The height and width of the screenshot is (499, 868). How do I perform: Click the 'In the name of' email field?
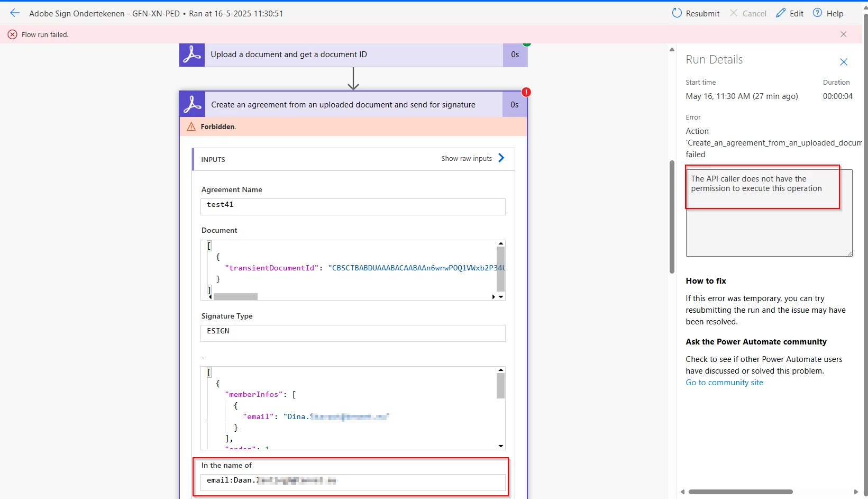pyautogui.click(x=353, y=482)
